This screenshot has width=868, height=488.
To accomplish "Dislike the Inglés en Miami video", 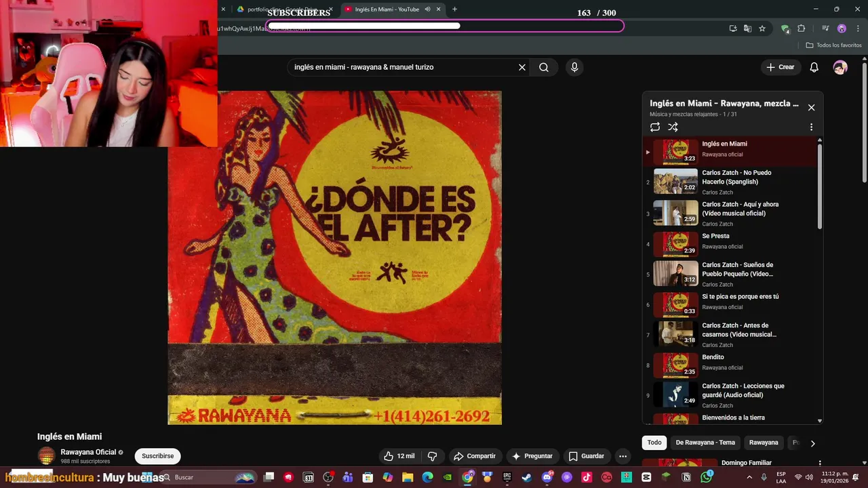I will point(432,456).
